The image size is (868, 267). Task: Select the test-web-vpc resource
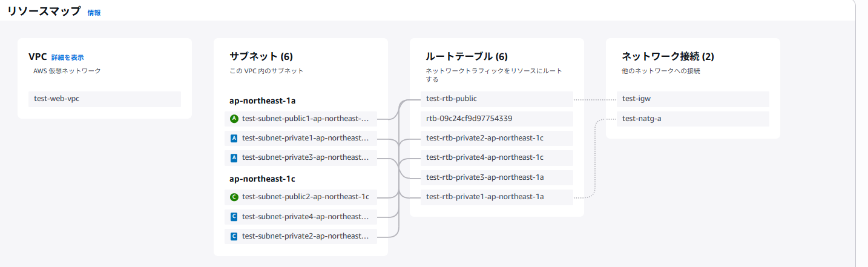coord(104,99)
